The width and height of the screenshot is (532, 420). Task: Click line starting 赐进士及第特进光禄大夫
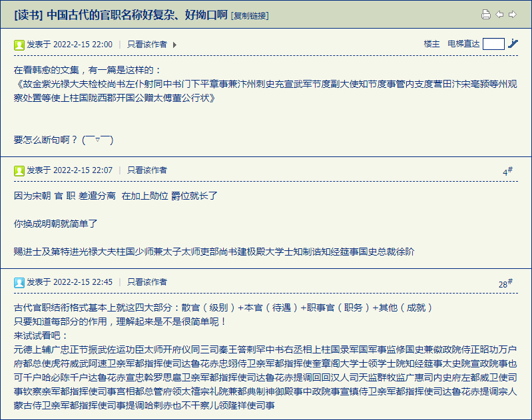[x=214, y=252]
